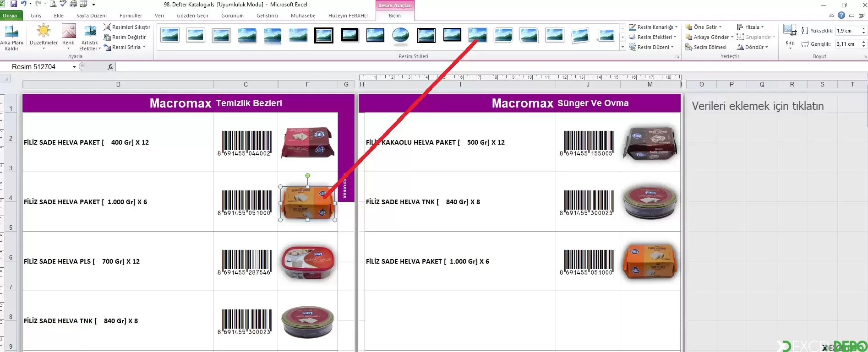Open Resim Efektleri dropdown
This screenshot has height=352, width=868.
click(x=653, y=37)
